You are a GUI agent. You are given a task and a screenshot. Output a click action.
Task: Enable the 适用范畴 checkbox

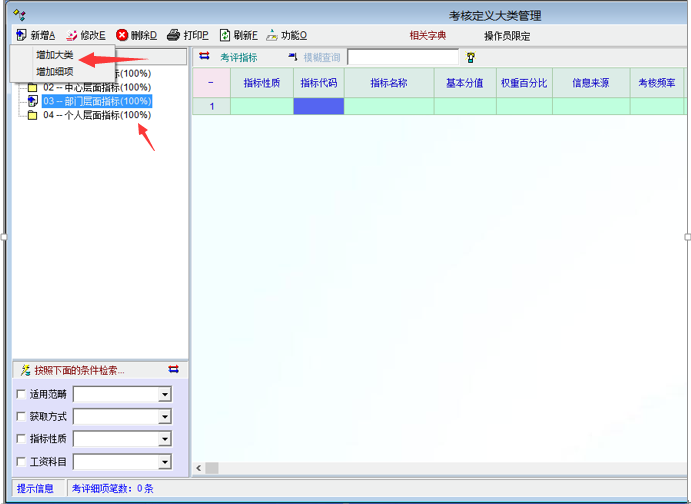point(22,395)
